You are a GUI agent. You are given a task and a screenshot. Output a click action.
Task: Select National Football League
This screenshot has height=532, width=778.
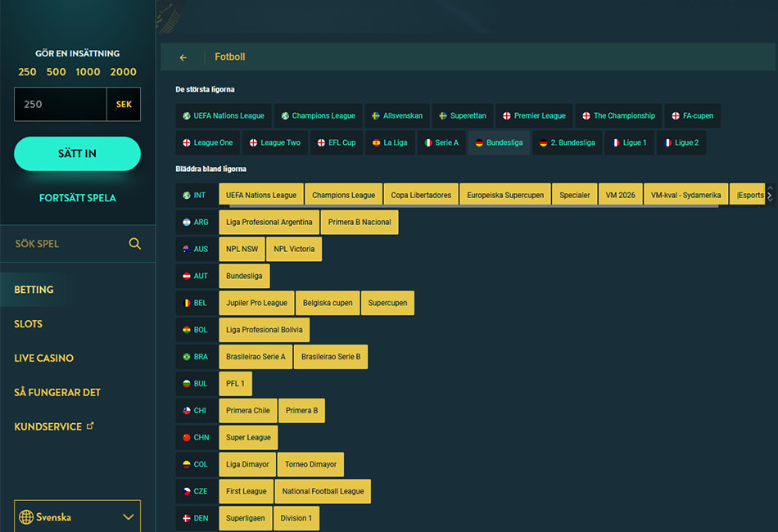click(x=323, y=491)
